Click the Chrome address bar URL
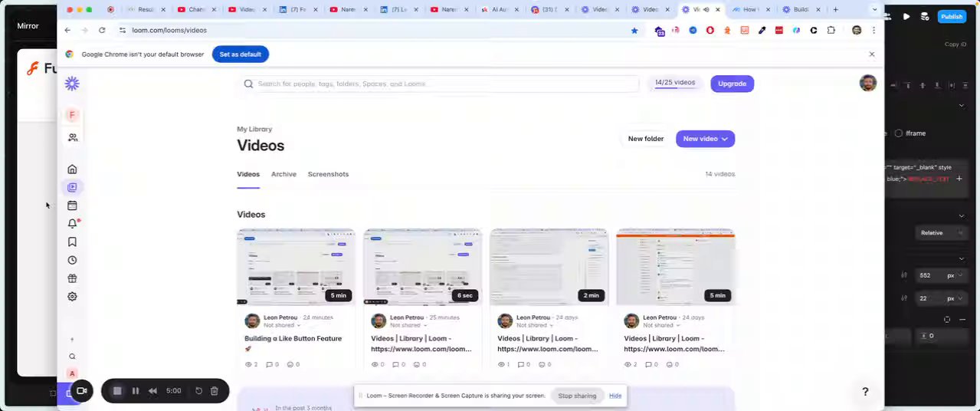980x411 pixels. (x=169, y=30)
